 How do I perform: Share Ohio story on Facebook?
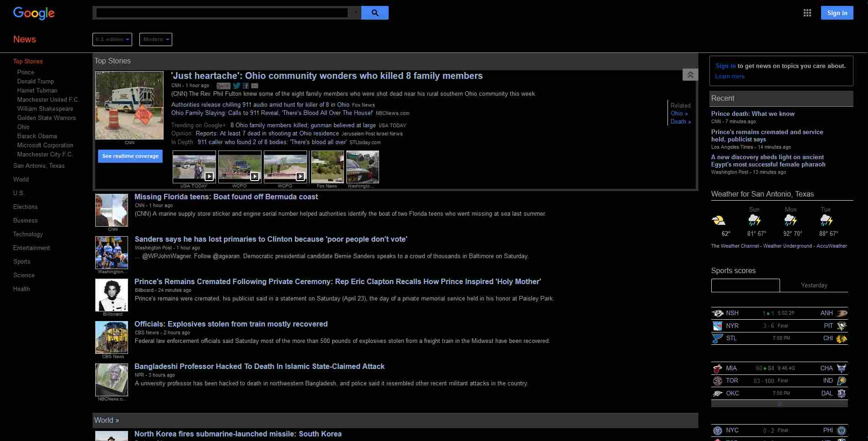[246, 85]
